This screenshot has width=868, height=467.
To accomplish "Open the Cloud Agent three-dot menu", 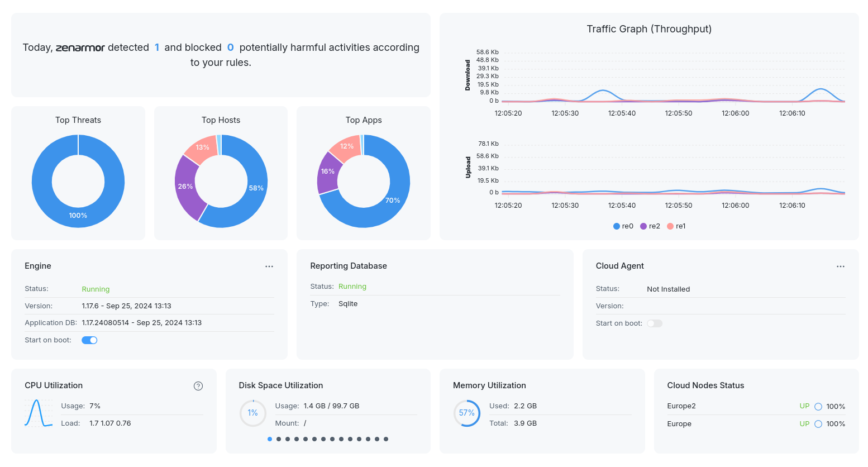I will click(841, 266).
